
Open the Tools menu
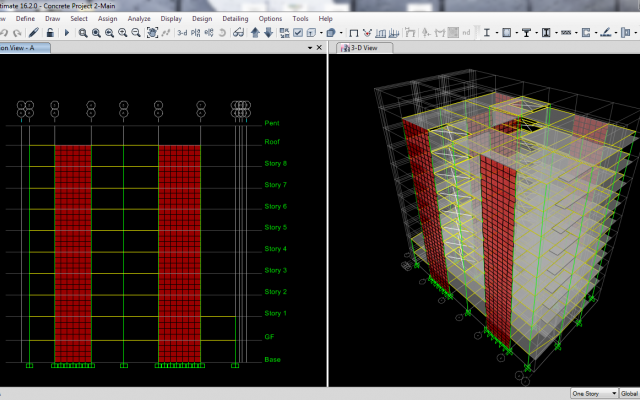300,18
